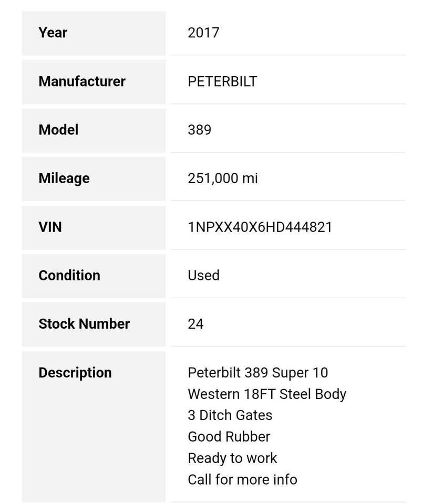Click the Mileage label cell

coord(94,178)
